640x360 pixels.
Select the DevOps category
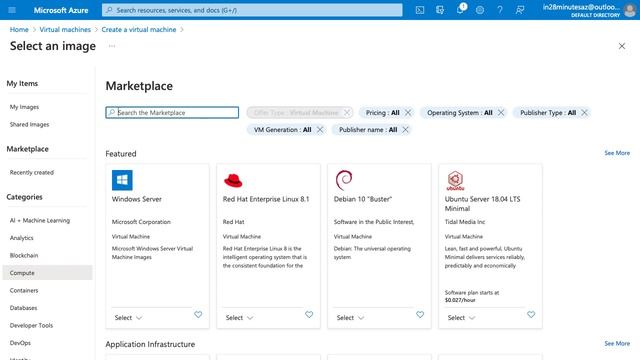point(20,343)
